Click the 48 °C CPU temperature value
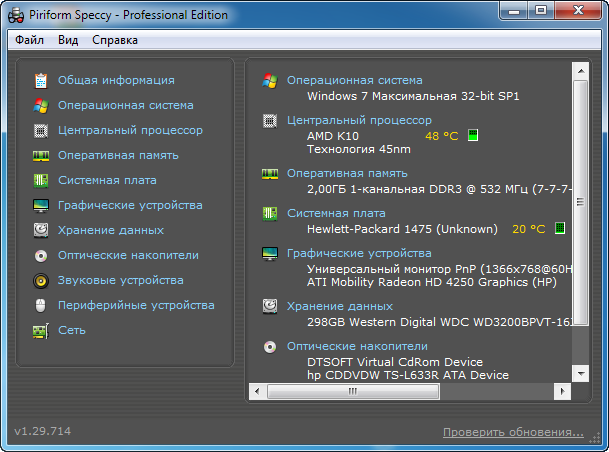 442,136
